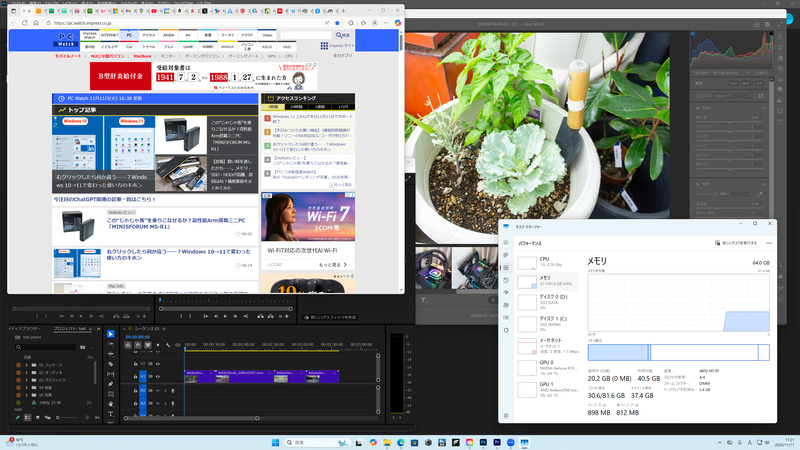Image resolution: width=800 pixels, height=450 pixels.
Task: Switch ranking to 1週間 tab
Action: (320, 107)
